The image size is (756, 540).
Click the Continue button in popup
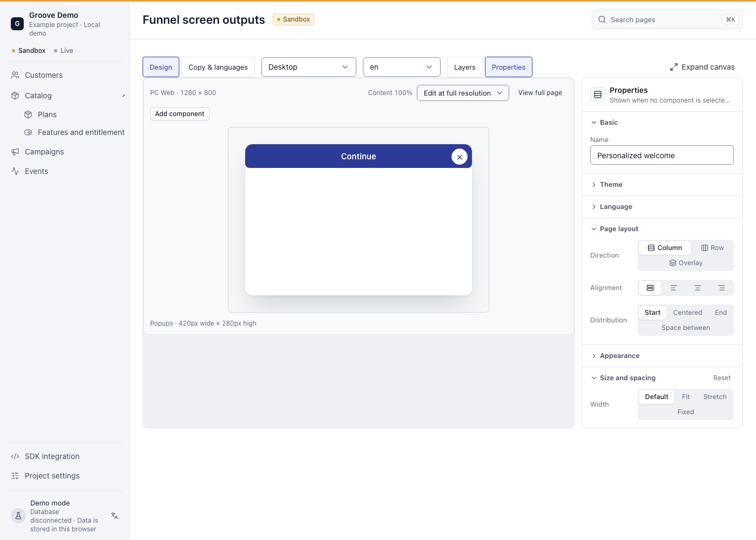click(359, 156)
